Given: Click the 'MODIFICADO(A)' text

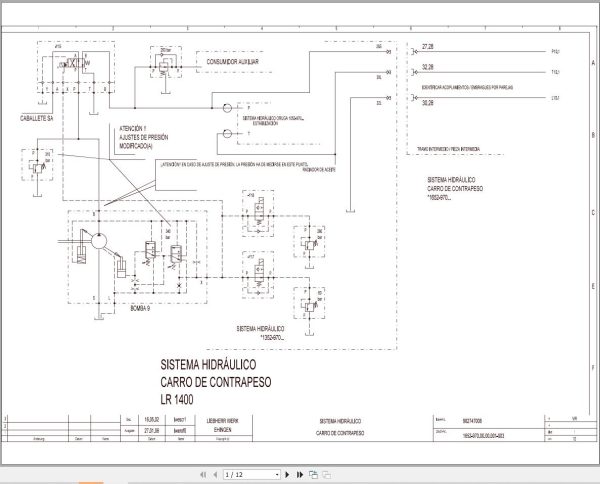Looking at the screenshot, I should click(136, 146).
